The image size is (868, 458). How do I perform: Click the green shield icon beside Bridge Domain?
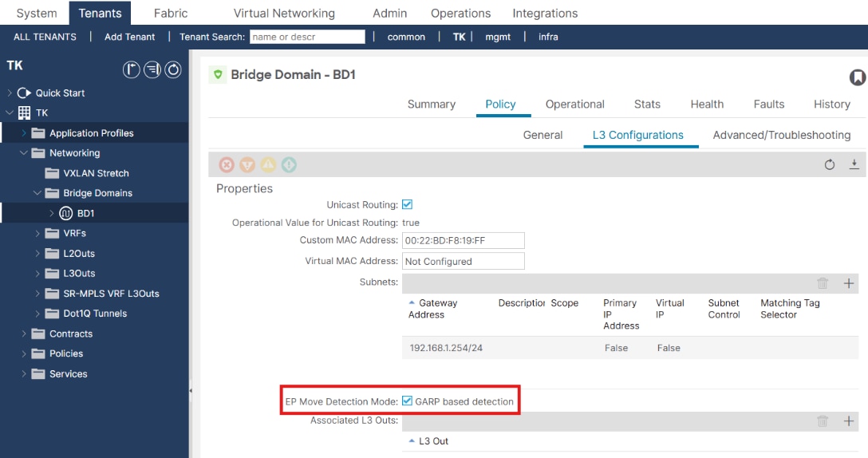(x=218, y=74)
